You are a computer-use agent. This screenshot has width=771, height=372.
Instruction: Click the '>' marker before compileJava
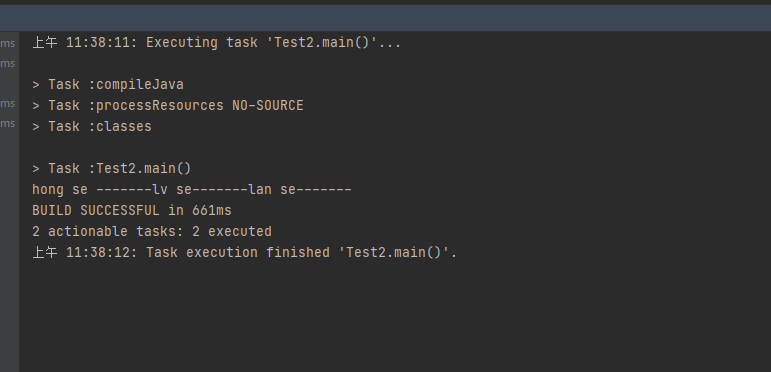pos(36,85)
